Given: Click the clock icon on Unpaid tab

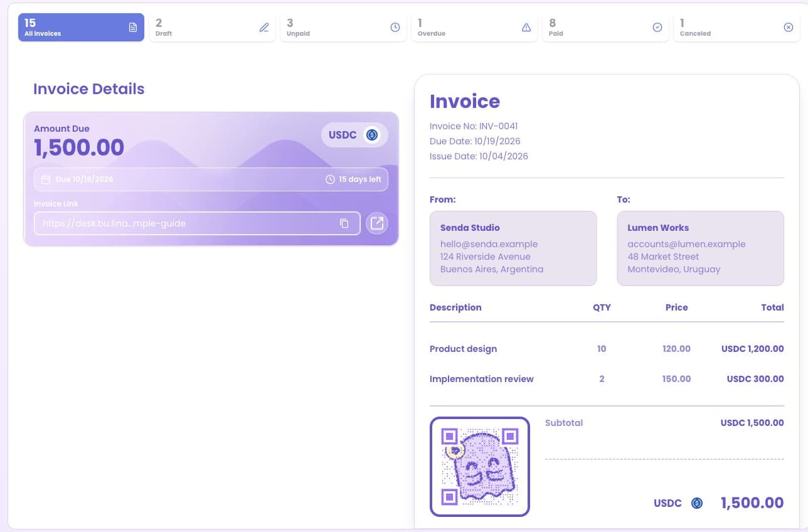Looking at the screenshot, I should (395, 28).
